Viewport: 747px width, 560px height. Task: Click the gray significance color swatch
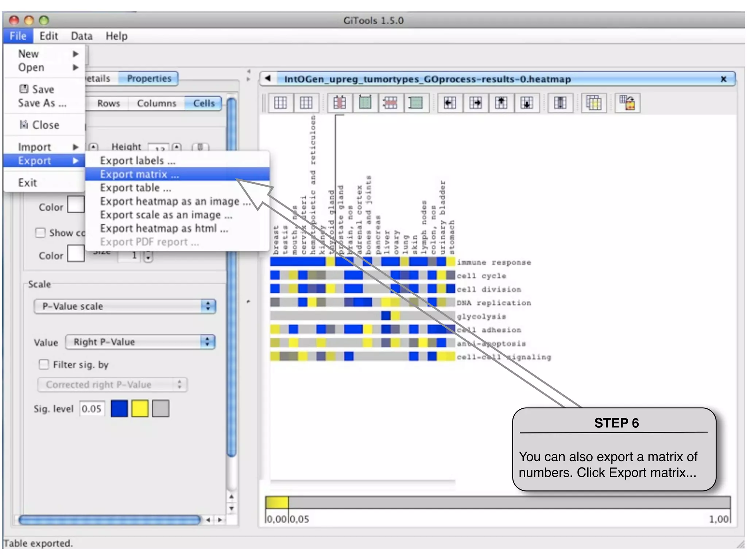161,408
